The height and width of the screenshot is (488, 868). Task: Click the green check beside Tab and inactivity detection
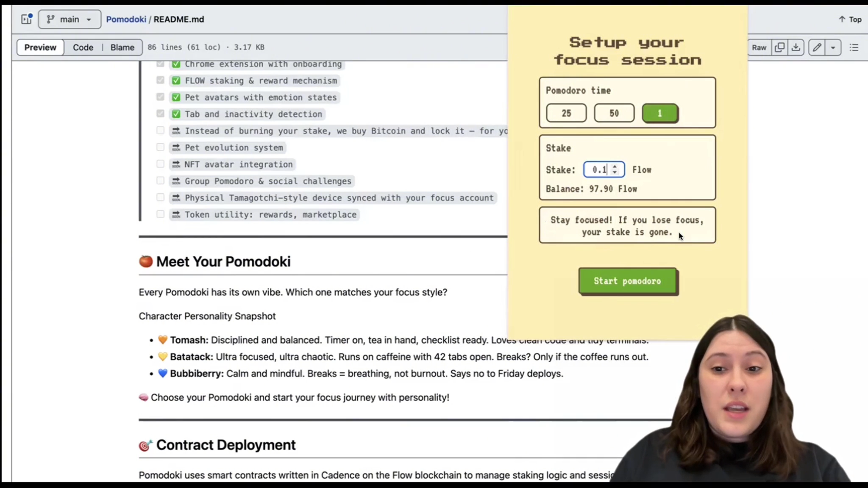pyautogui.click(x=176, y=114)
